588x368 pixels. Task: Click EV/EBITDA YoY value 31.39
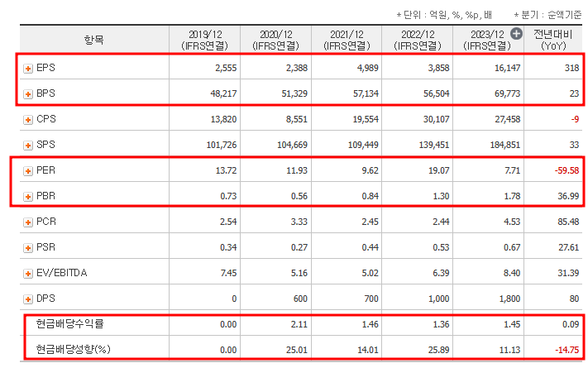tap(568, 273)
